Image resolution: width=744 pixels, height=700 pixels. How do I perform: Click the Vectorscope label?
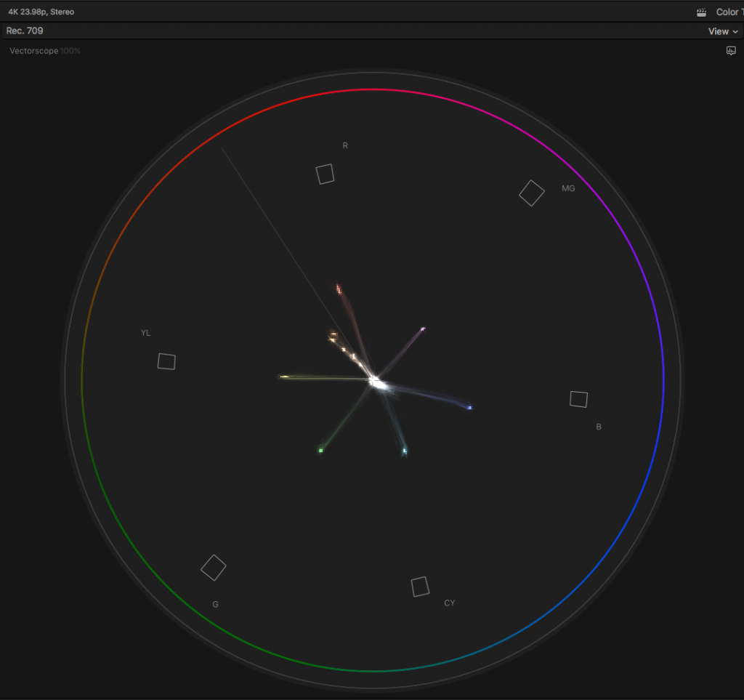tap(33, 51)
